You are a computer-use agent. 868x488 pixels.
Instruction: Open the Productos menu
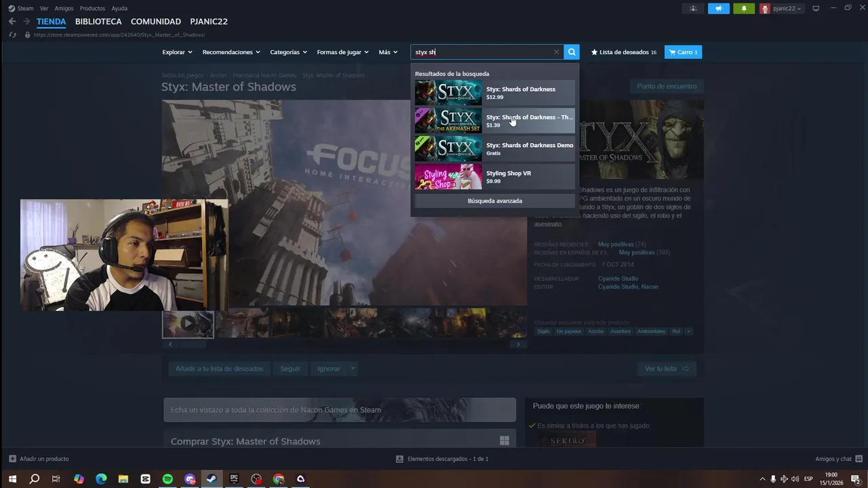92,8
